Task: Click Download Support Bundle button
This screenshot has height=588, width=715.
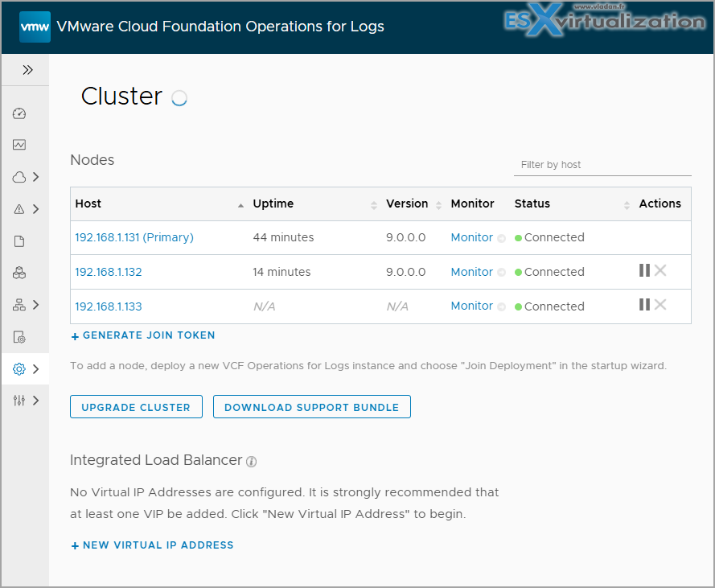Action: [x=311, y=407]
